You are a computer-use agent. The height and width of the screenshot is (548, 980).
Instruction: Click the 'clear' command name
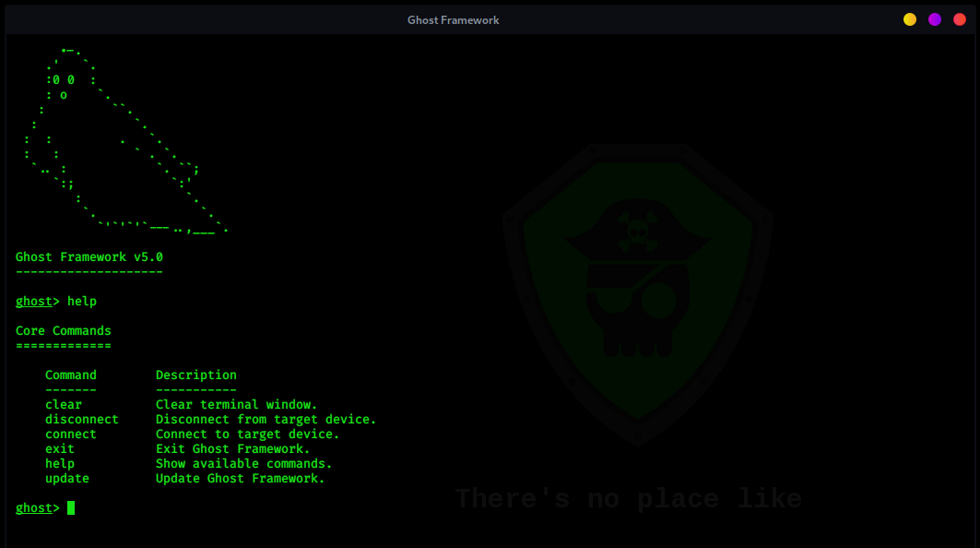63,405
